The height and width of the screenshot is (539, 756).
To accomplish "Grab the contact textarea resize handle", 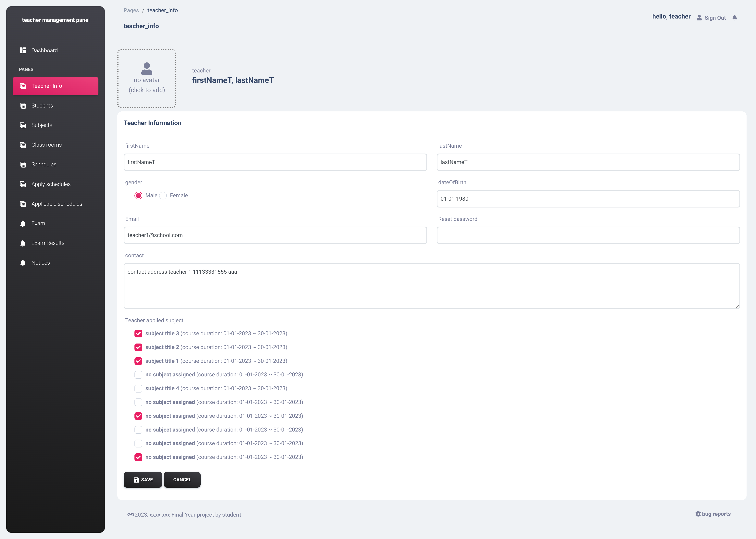I will [x=737, y=306].
